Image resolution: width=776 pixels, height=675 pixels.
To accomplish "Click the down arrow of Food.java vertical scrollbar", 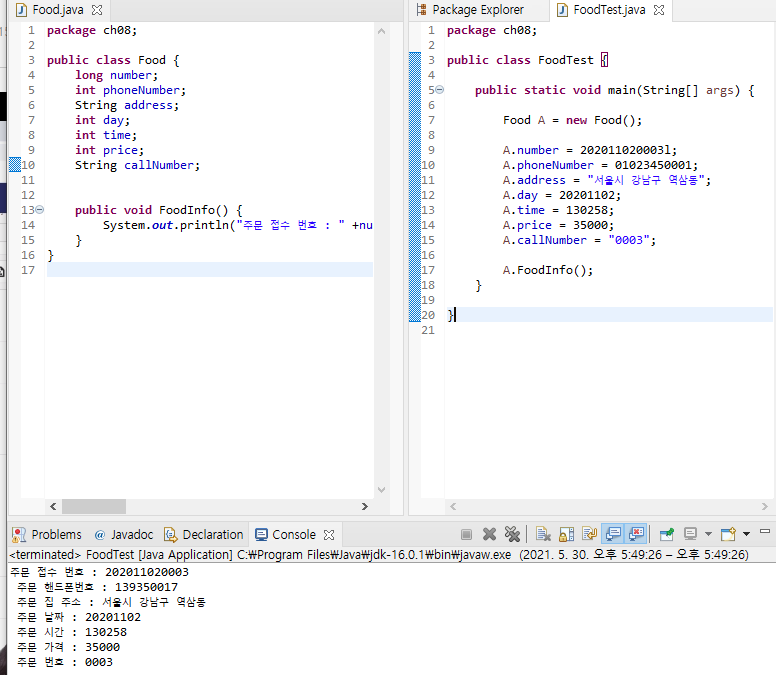I will (381, 490).
